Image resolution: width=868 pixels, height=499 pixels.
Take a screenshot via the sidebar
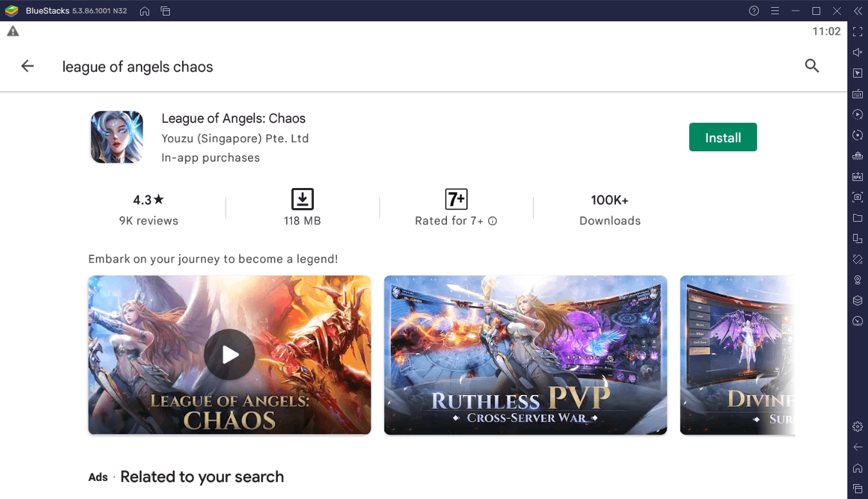(x=858, y=197)
